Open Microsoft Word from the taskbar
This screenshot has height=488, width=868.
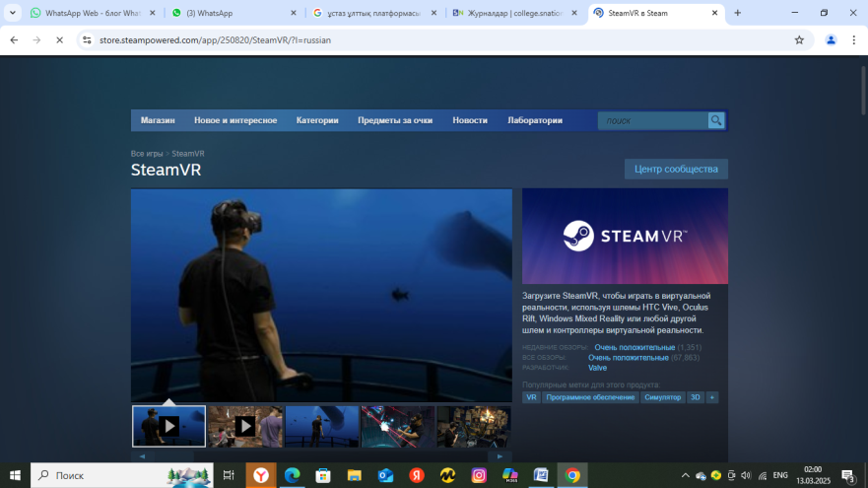tap(541, 475)
